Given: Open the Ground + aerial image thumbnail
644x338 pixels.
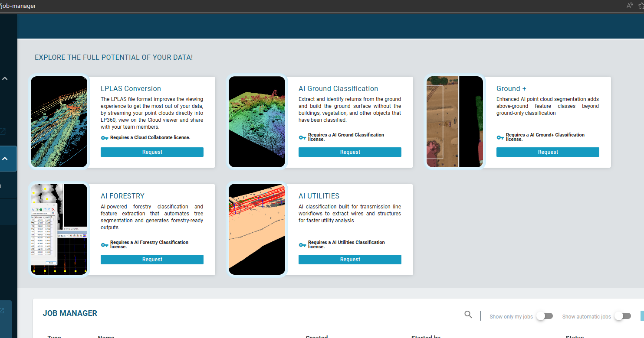Looking at the screenshot, I should tap(455, 122).
